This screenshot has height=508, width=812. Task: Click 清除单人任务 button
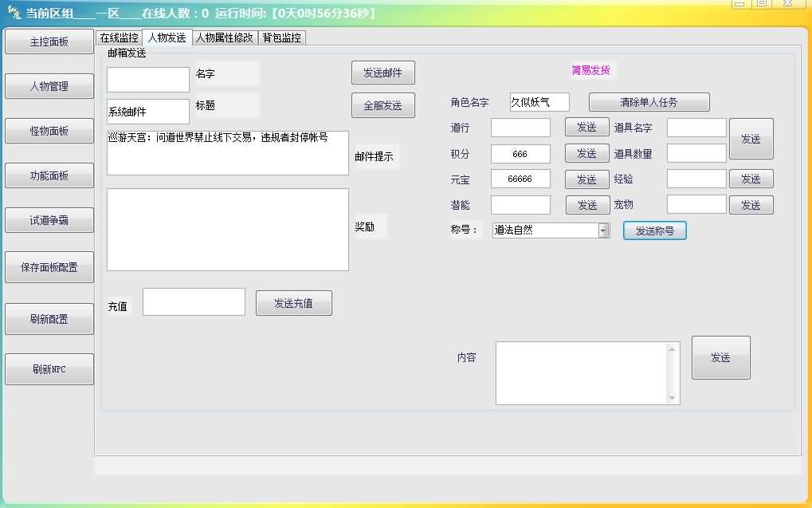pyautogui.click(x=649, y=102)
